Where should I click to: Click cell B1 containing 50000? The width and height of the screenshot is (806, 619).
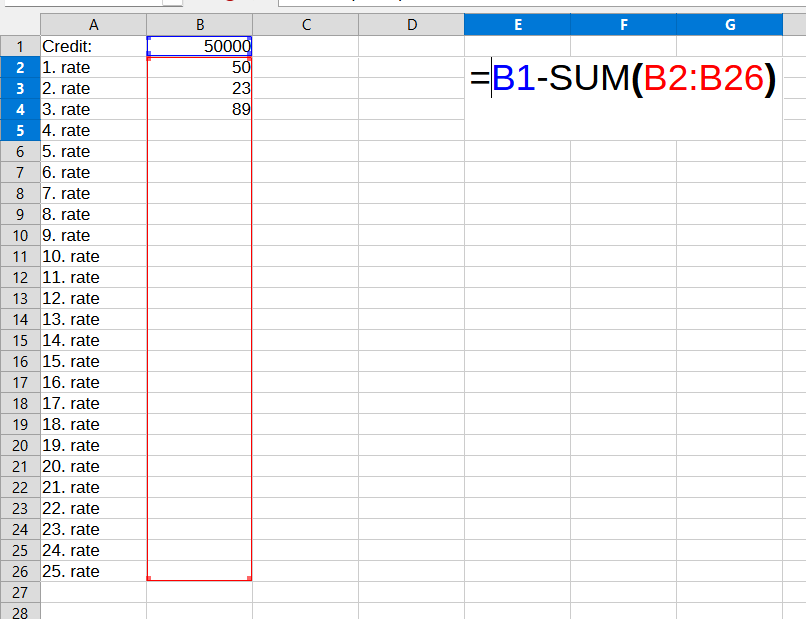pos(199,46)
